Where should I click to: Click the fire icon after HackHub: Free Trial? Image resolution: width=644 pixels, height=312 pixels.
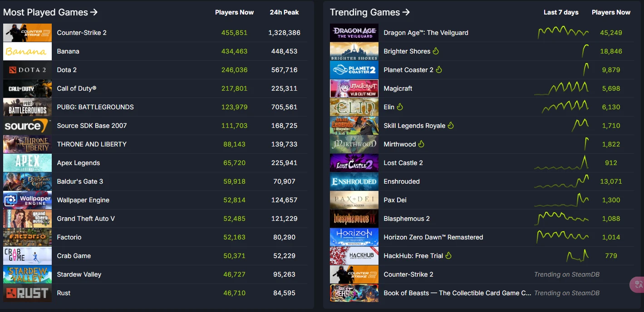448,256
